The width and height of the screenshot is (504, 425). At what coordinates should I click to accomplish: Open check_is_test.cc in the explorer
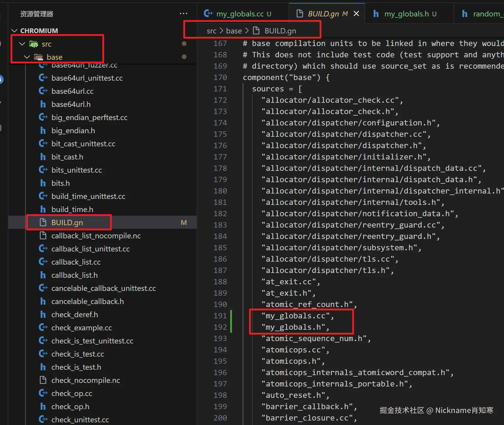coord(78,354)
